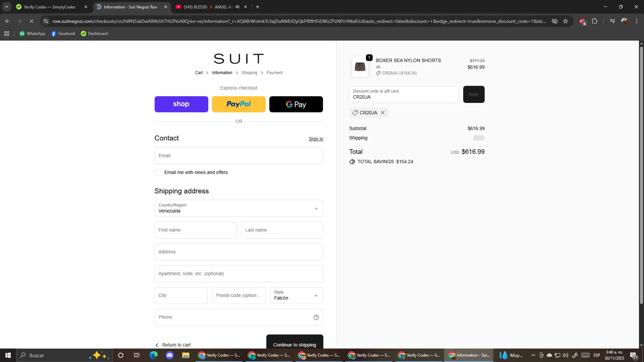Open the apps grid in bookmarks bar
The image size is (644, 362).
tap(7, 33)
